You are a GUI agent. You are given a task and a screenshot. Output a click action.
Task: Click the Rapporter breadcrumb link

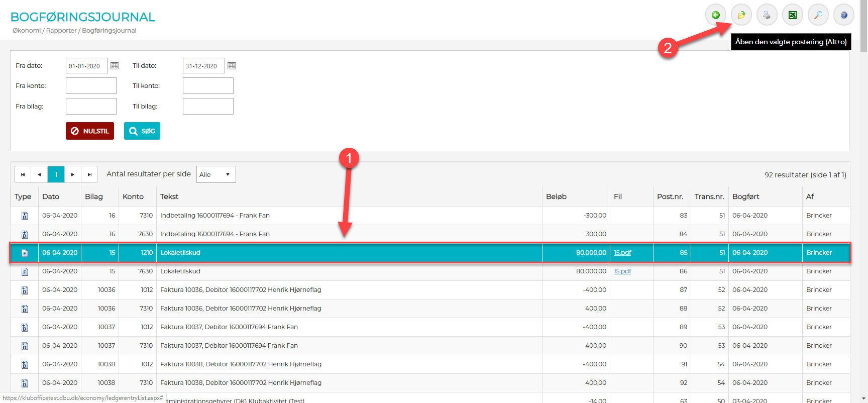(x=61, y=31)
